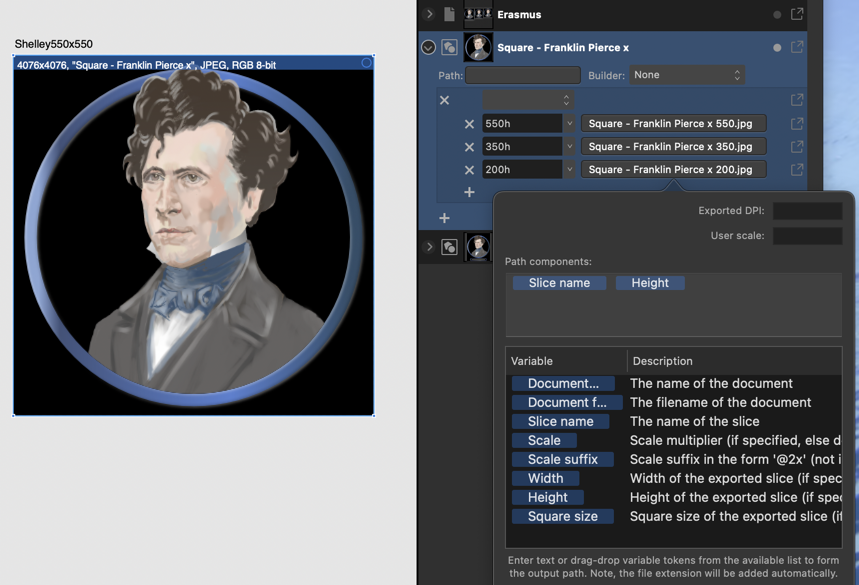Pick the Scale suffix variable token
Screen dimensions: 859x585
click(x=563, y=460)
